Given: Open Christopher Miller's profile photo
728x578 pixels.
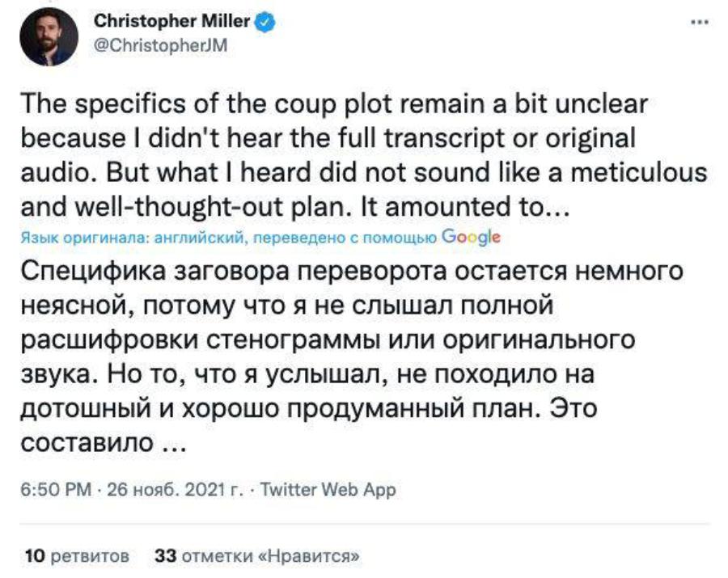Looking at the screenshot, I should pos(48,36).
